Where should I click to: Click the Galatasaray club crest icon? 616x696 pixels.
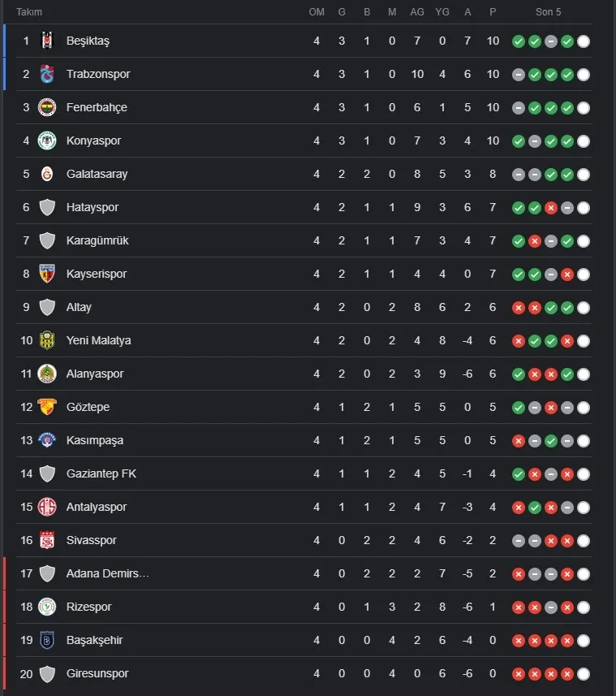pos(46,174)
